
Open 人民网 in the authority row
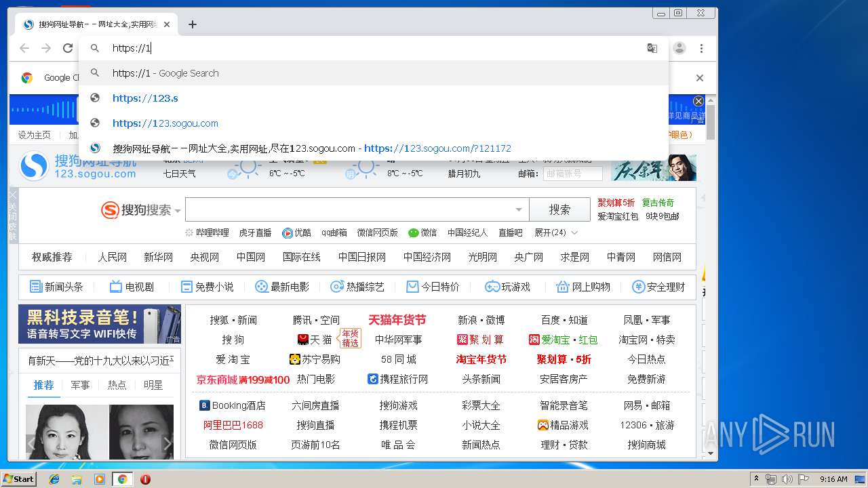[112, 257]
